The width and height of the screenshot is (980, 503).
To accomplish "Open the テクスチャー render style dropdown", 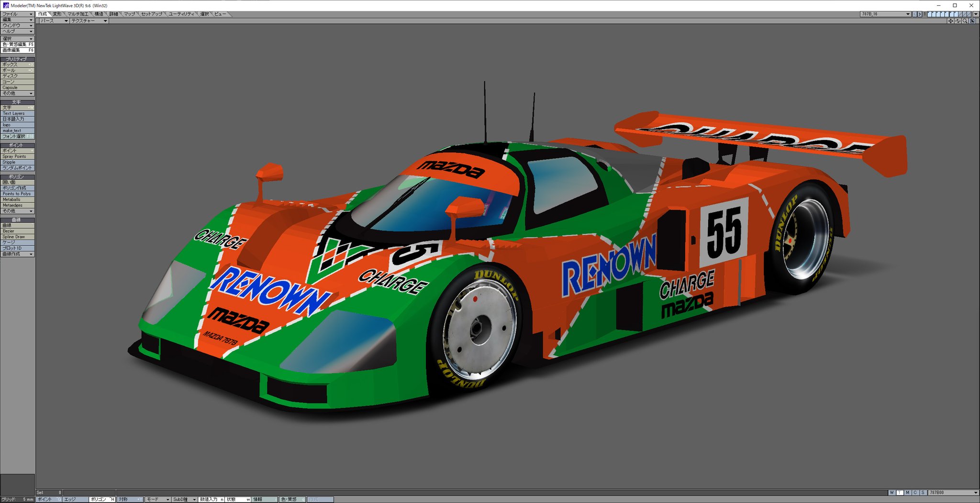I will 89,21.
